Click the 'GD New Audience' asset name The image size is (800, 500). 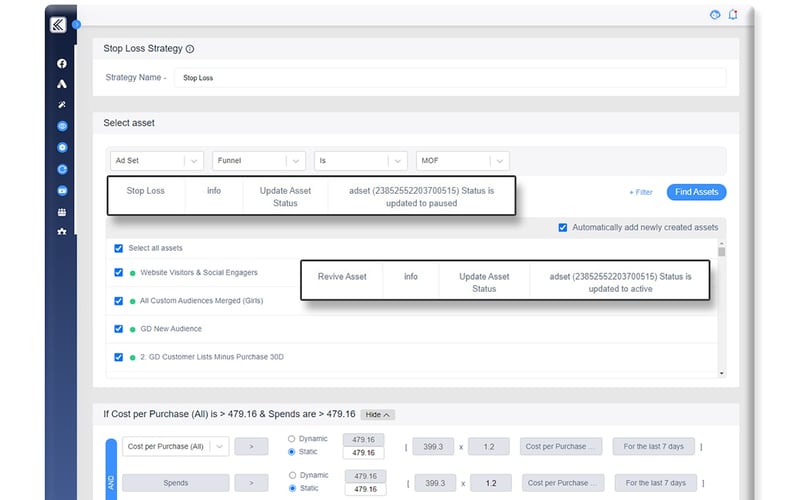pyautogui.click(x=171, y=329)
